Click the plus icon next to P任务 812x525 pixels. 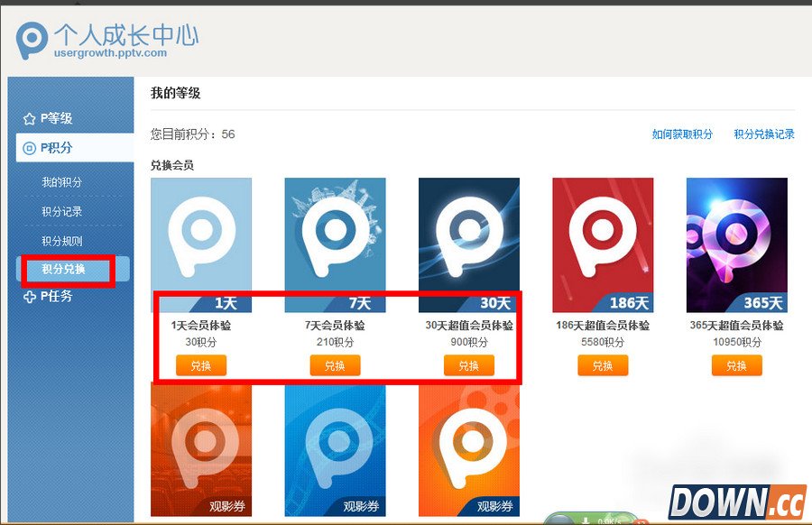click(28, 296)
